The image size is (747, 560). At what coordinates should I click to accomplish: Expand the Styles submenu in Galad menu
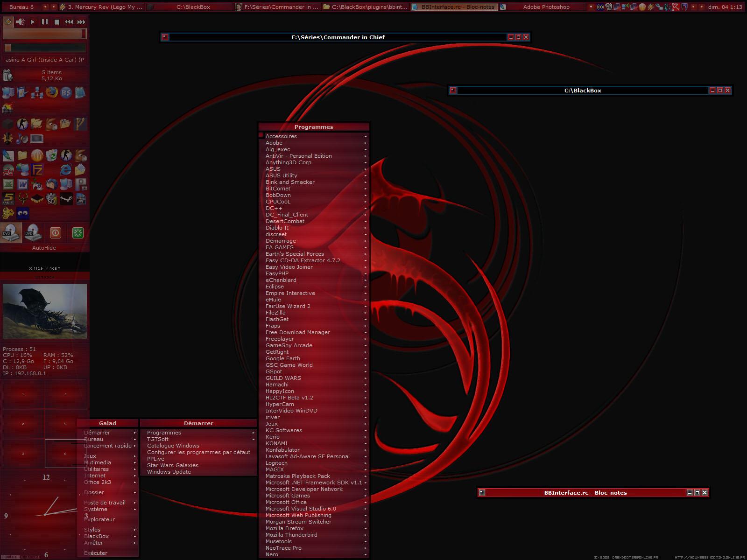tap(108, 530)
